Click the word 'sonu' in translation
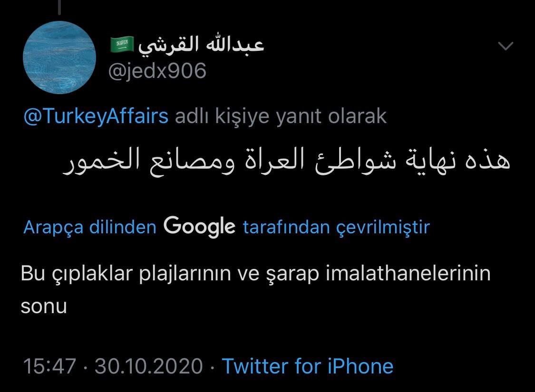535x392 pixels. point(44,306)
